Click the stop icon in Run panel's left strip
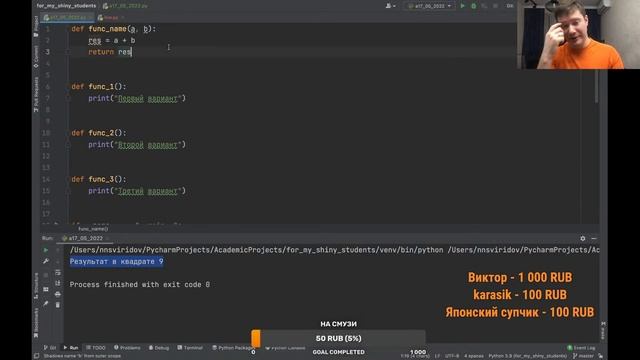This screenshot has width=640, height=360. [x=46, y=275]
